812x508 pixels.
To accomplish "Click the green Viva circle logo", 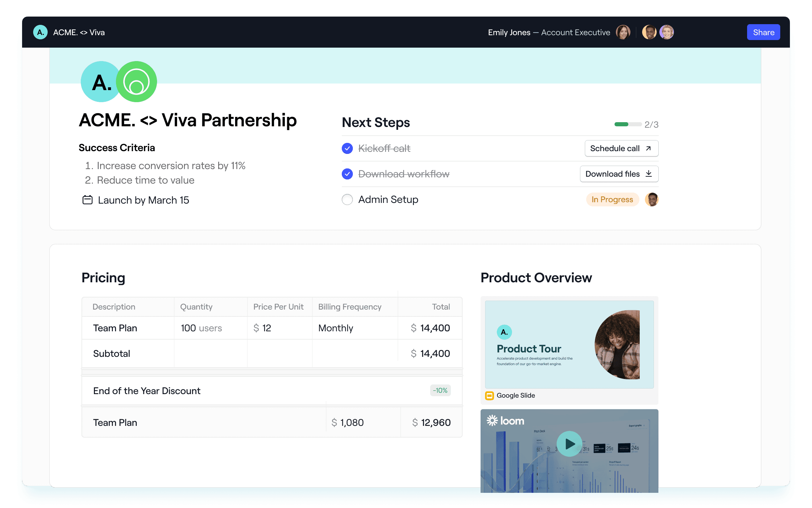I will click(136, 82).
